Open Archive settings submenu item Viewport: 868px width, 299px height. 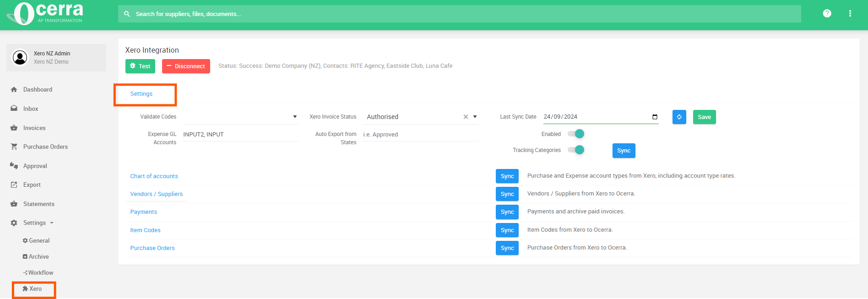36,257
